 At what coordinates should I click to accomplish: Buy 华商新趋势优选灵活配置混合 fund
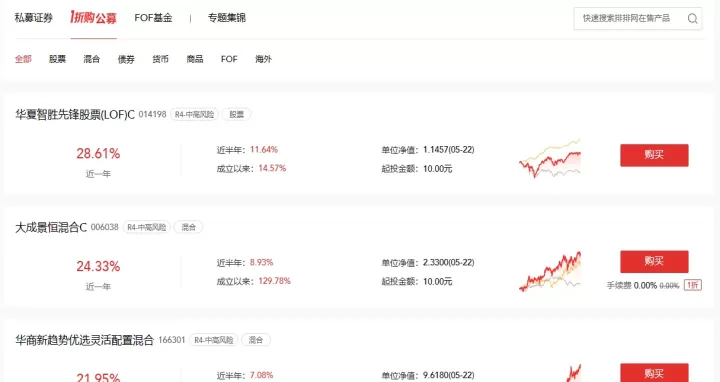(x=654, y=373)
